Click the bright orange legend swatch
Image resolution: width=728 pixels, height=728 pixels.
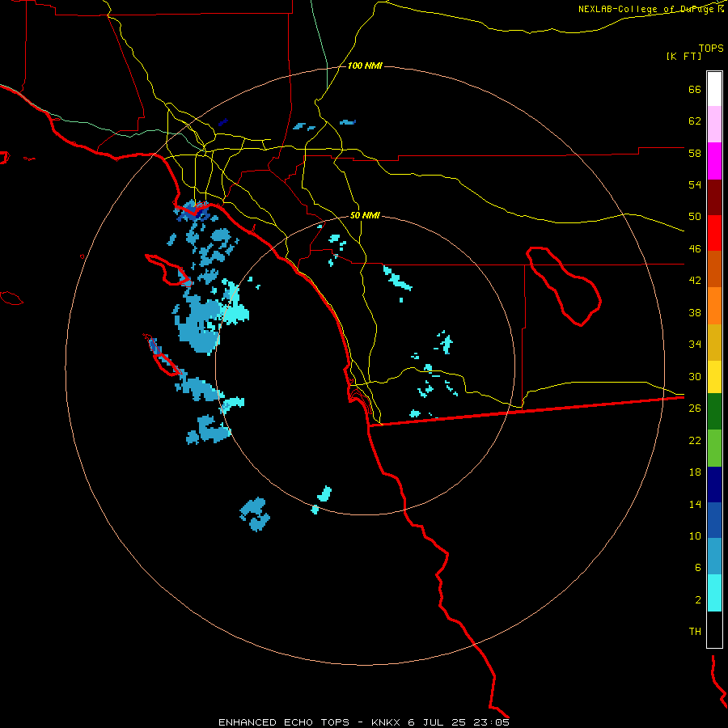coord(714,306)
